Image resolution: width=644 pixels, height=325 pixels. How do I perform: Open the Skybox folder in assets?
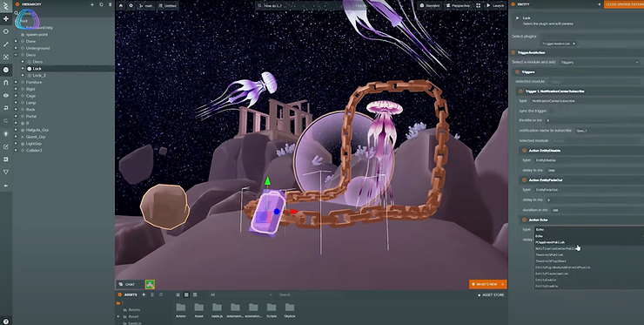(290, 310)
